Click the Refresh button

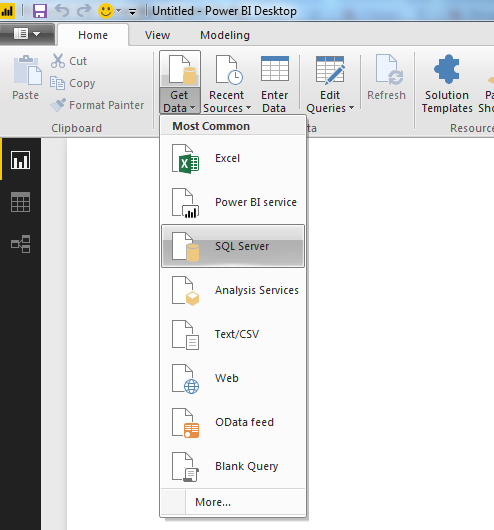[x=386, y=78]
